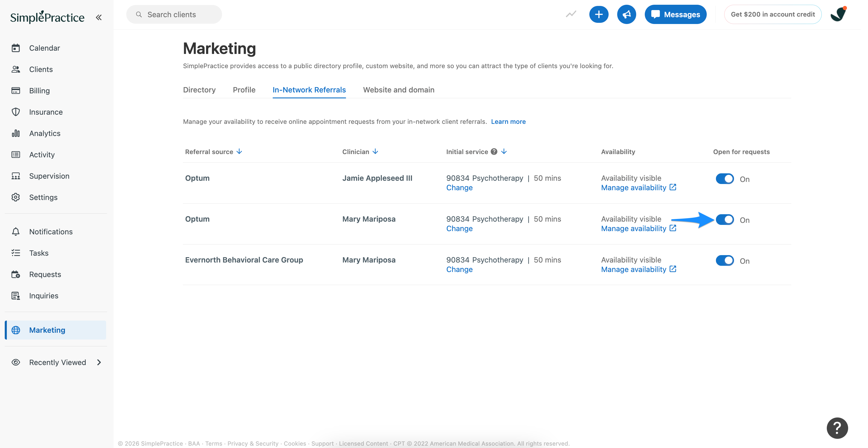Click the sort arrow next to Initial service

504,152
